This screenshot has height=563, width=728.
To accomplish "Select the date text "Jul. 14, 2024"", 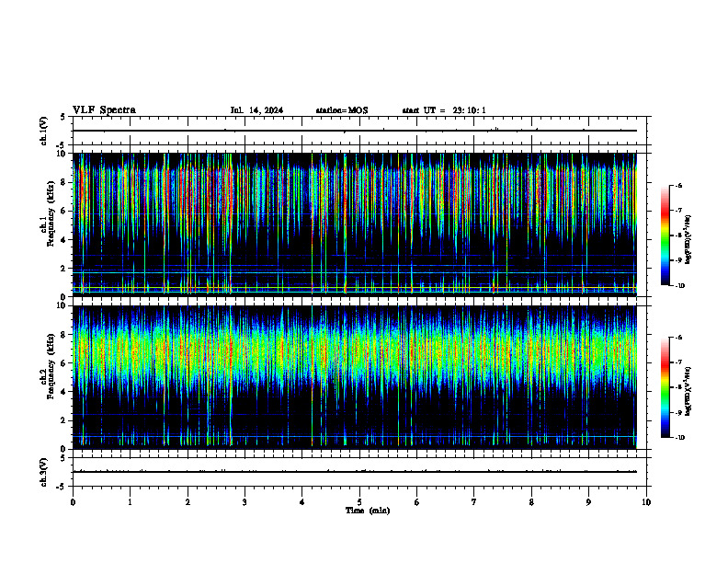I will (x=256, y=110).
